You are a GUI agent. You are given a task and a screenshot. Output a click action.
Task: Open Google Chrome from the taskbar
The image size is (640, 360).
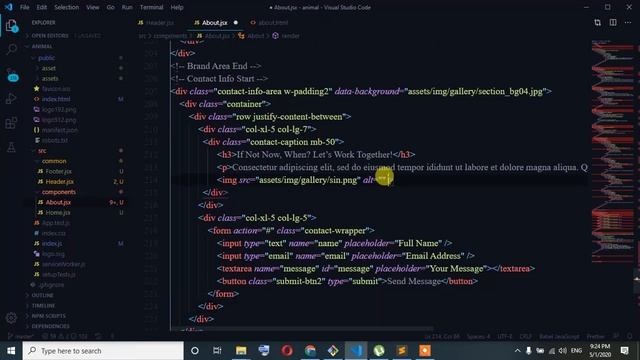(x=310, y=351)
